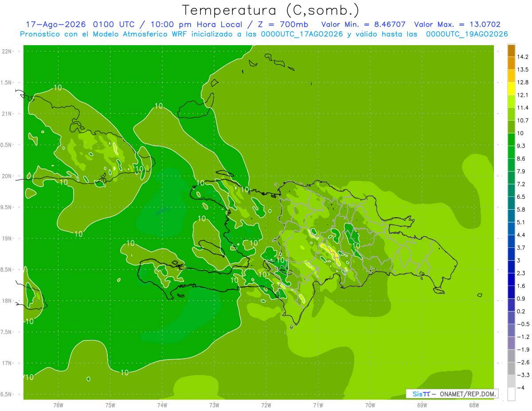Click the '-1.2' color scale label

pos(523,337)
